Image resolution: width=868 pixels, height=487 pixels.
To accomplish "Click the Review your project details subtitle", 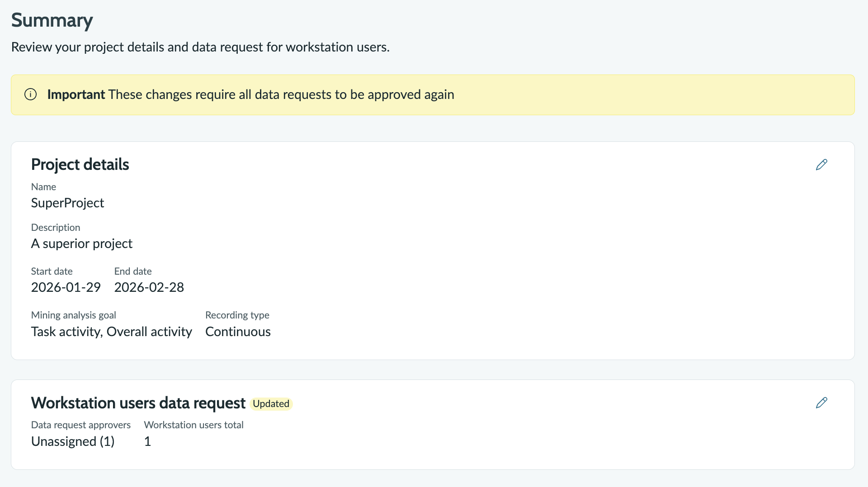I will [200, 47].
